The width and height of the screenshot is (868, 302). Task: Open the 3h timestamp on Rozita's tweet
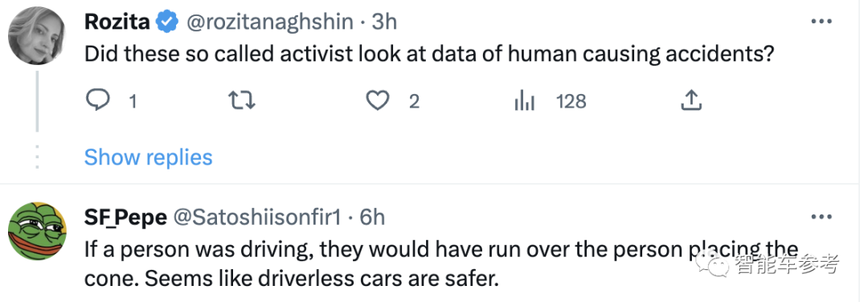click(384, 22)
